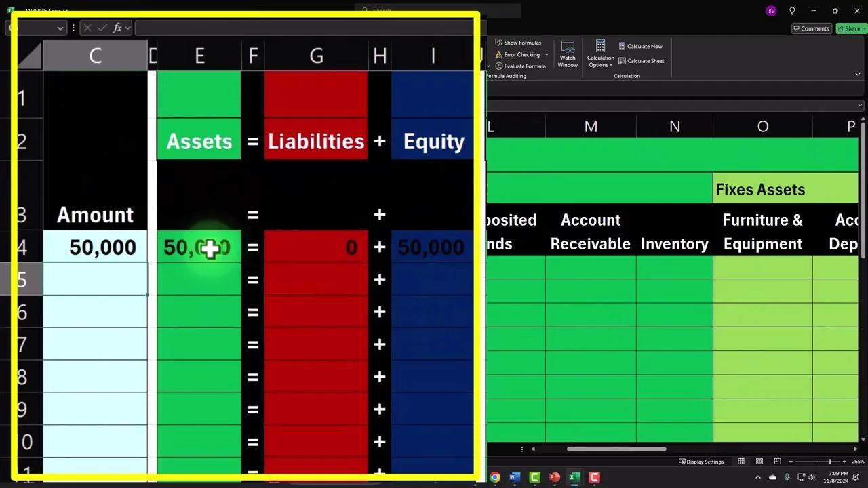Launch Chrome from the taskbar
The image size is (868, 488).
pos(494,477)
